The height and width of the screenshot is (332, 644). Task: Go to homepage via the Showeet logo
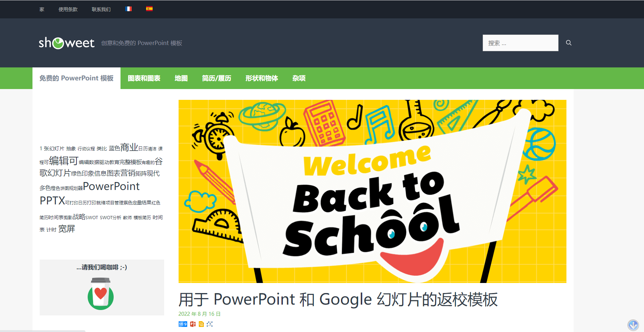click(67, 43)
